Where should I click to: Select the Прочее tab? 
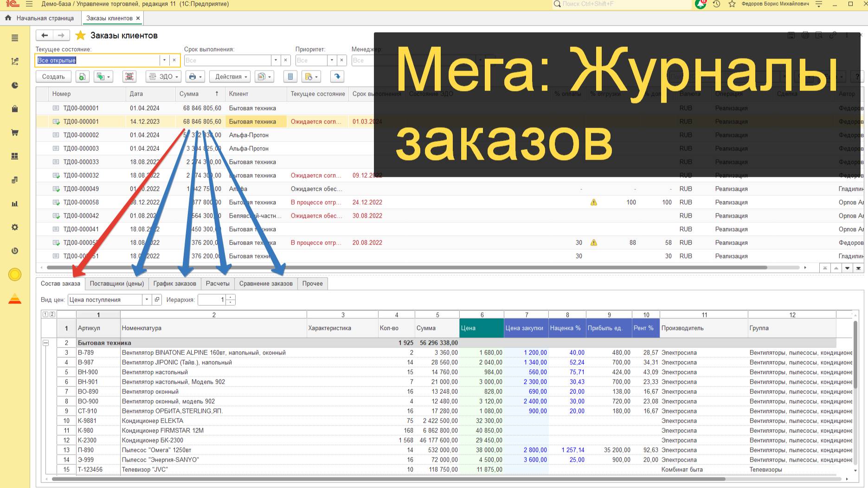pyautogui.click(x=313, y=283)
